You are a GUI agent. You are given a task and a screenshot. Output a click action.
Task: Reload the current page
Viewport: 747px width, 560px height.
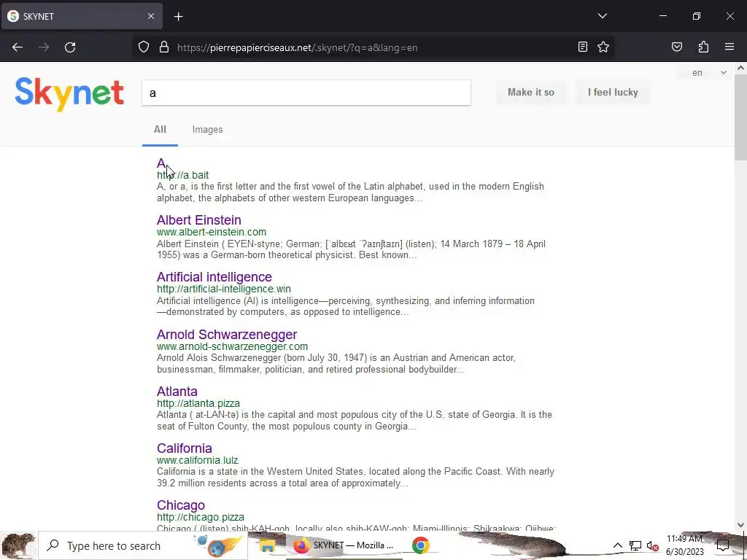(x=70, y=47)
